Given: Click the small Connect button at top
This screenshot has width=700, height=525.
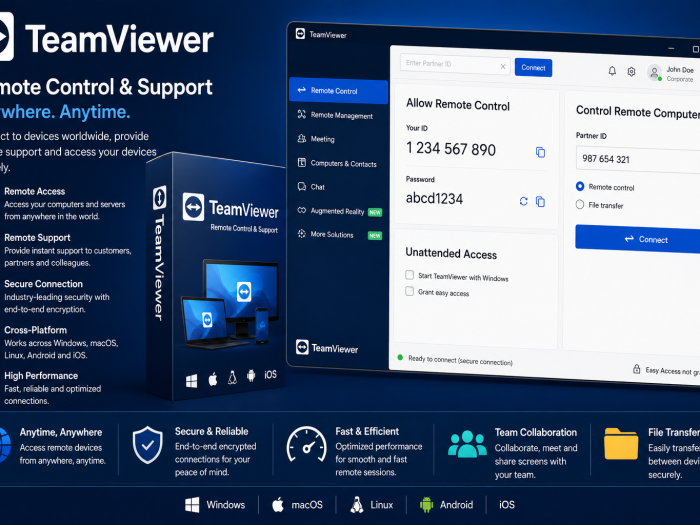Looking at the screenshot, I should [x=533, y=67].
